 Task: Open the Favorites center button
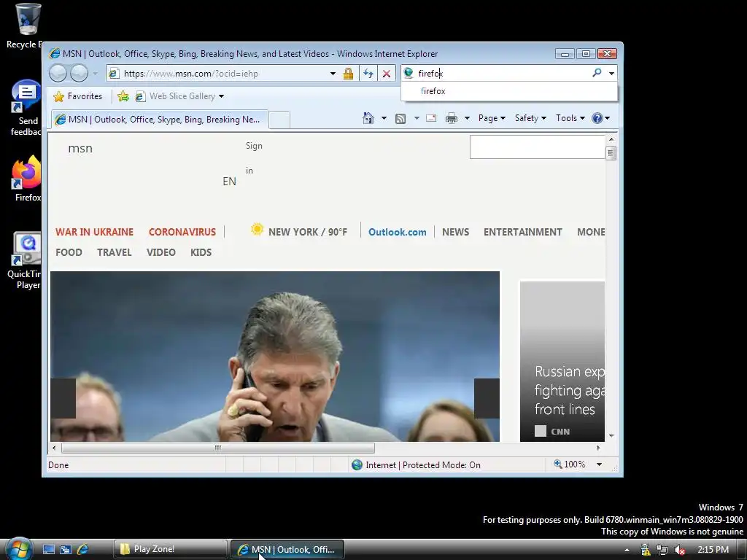(x=78, y=96)
